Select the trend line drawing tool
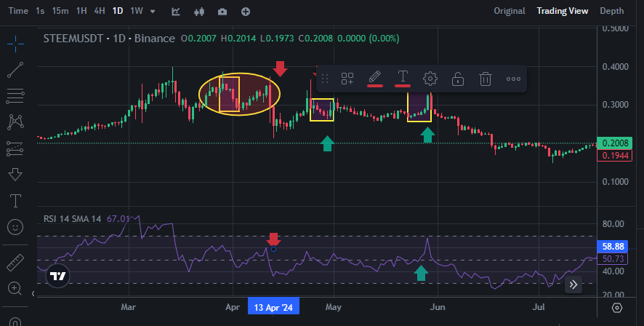Screen dimensions: 644x326 click(15, 71)
